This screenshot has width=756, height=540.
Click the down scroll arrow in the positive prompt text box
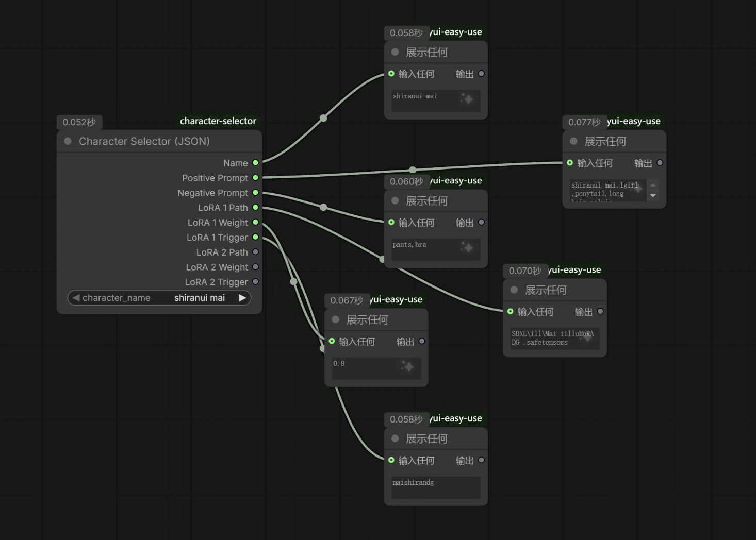click(x=653, y=196)
